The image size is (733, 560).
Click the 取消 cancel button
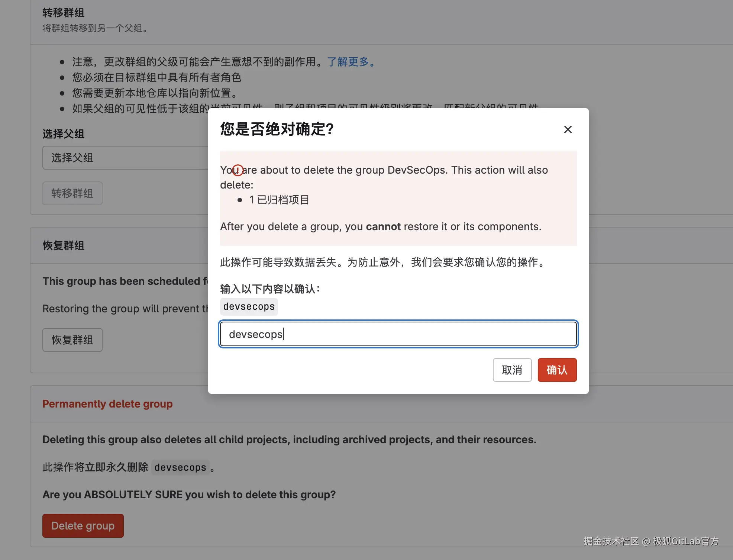[512, 370]
